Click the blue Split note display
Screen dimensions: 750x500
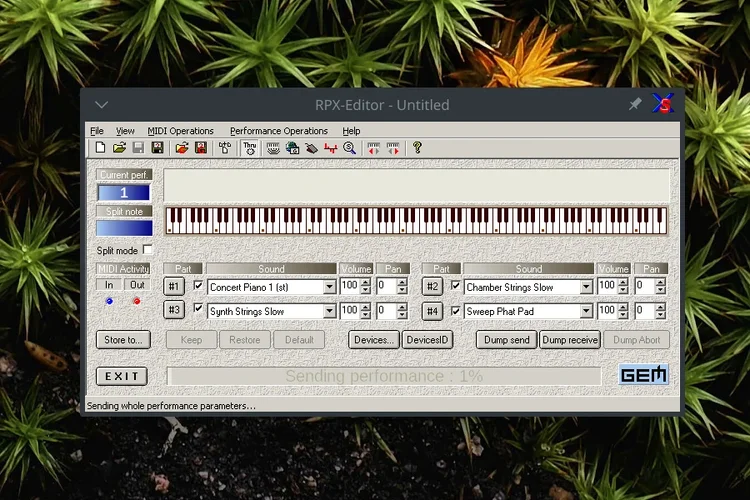pyautogui.click(x=124, y=228)
